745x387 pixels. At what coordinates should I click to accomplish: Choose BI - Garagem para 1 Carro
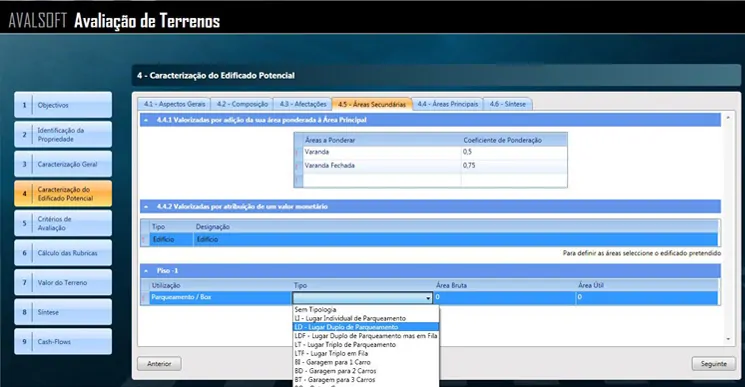[x=366, y=362]
